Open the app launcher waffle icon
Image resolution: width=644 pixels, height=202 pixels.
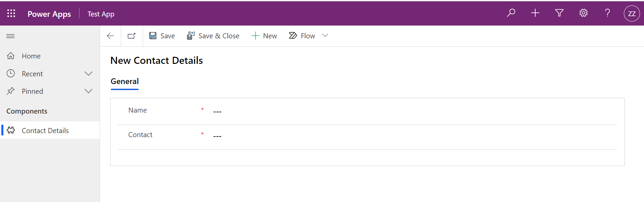click(11, 13)
